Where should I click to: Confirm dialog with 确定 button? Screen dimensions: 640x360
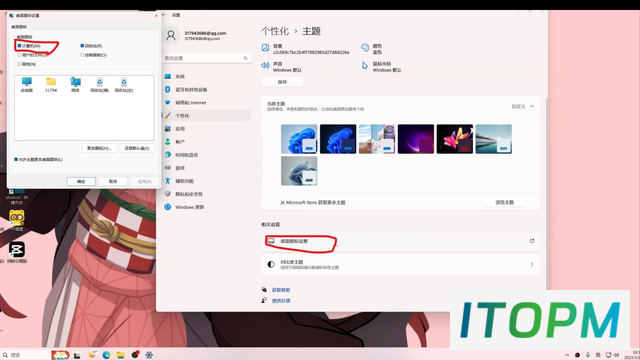coord(81,181)
